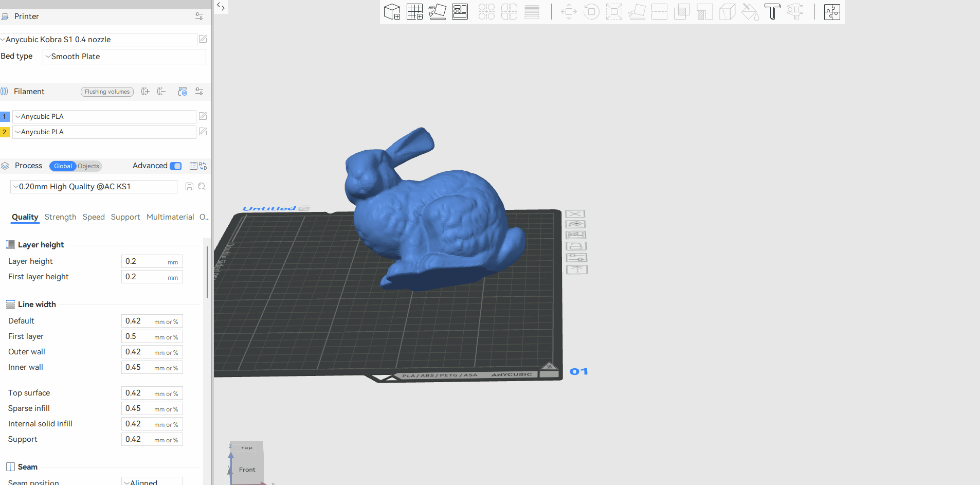Click the process settings list icon
The height and width of the screenshot is (485, 980).
pyautogui.click(x=193, y=166)
